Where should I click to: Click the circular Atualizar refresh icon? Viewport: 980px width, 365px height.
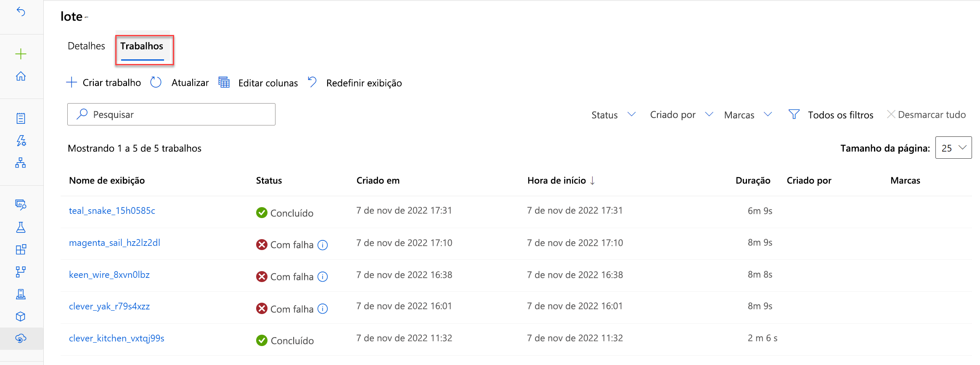[x=156, y=82]
